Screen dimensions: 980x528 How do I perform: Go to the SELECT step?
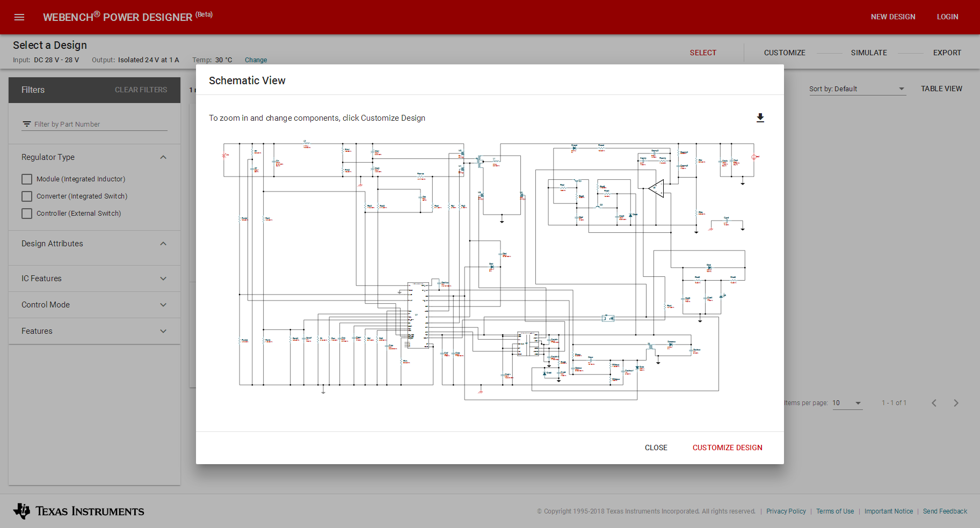pos(703,53)
